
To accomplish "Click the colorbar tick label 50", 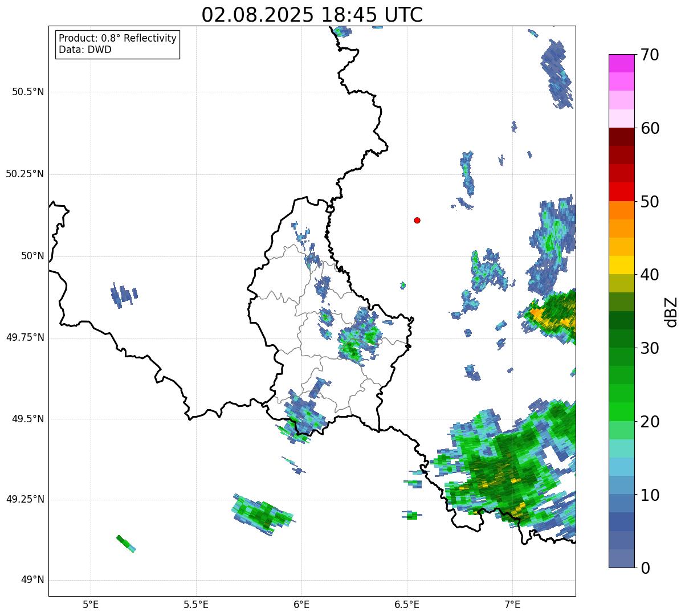I will coord(650,202).
